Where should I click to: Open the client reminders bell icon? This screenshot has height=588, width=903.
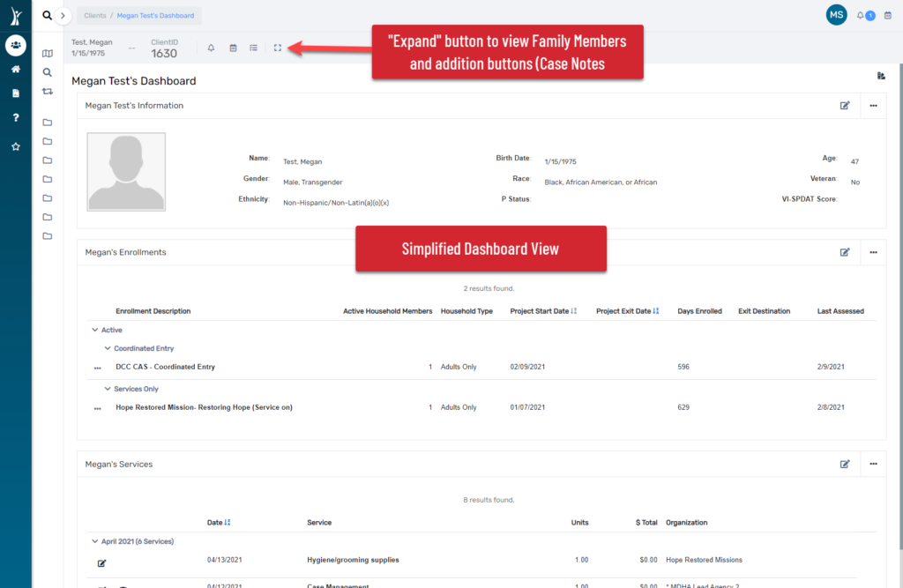212,48
